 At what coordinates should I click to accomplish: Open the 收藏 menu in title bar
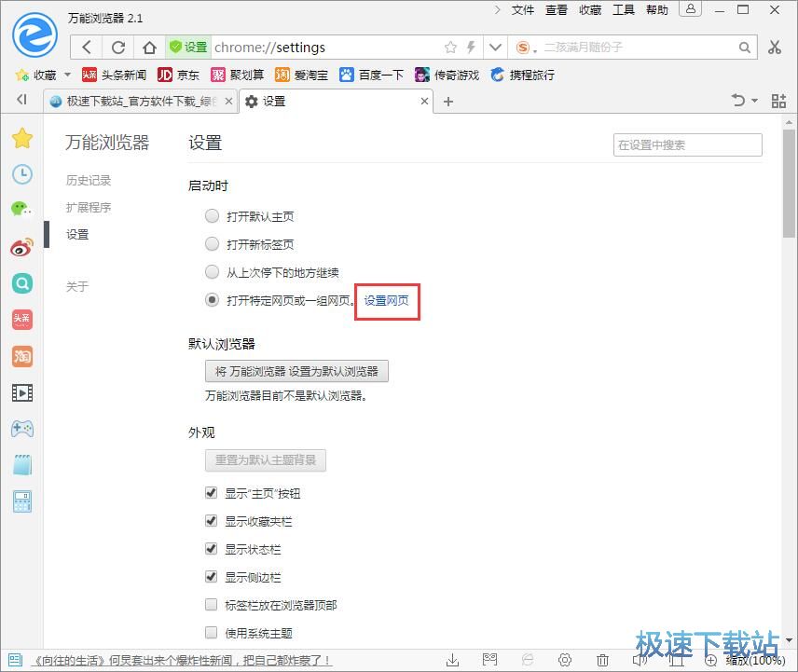tap(590, 9)
